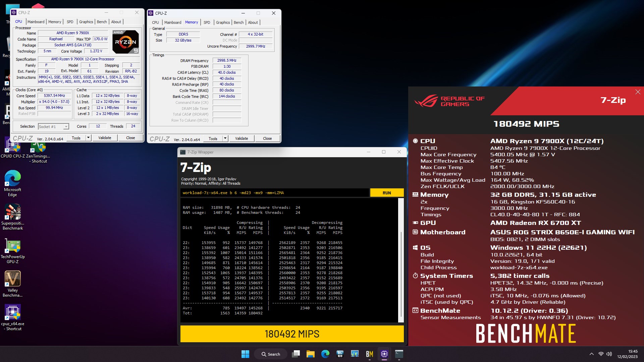Screen dimensions: 644x362
Task: Open SPD tab in left CPU-Z window
Action: click(x=70, y=22)
